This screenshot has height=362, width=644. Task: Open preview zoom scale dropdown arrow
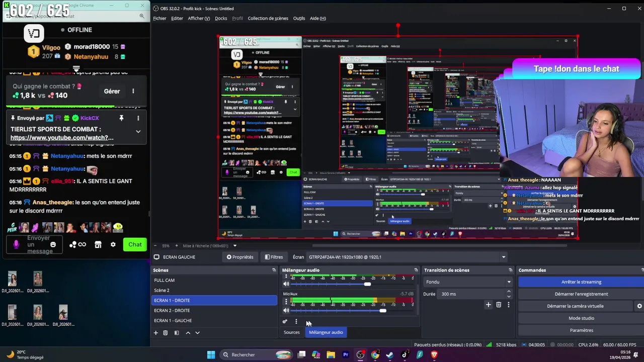pyautogui.click(x=234, y=246)
